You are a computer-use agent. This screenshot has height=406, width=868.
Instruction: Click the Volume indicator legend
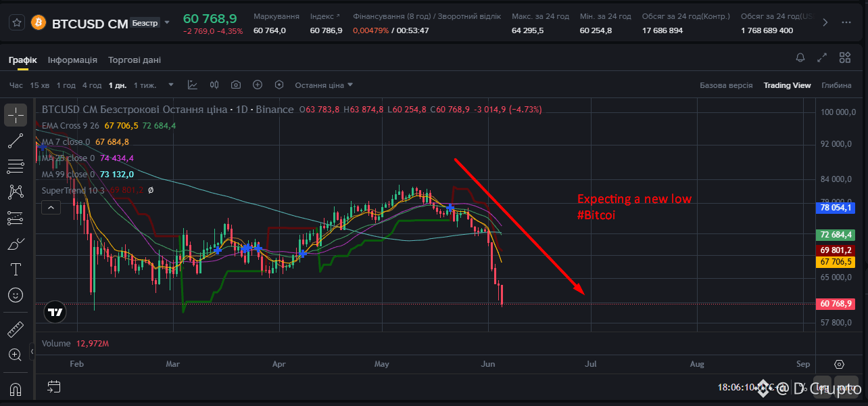(x=56, y=344)
